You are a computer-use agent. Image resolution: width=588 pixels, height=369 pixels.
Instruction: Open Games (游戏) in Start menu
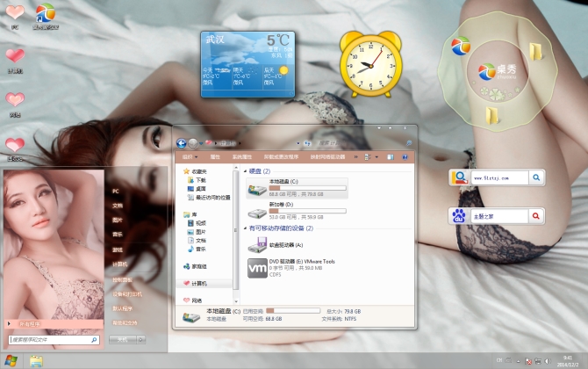click(118, 250)
